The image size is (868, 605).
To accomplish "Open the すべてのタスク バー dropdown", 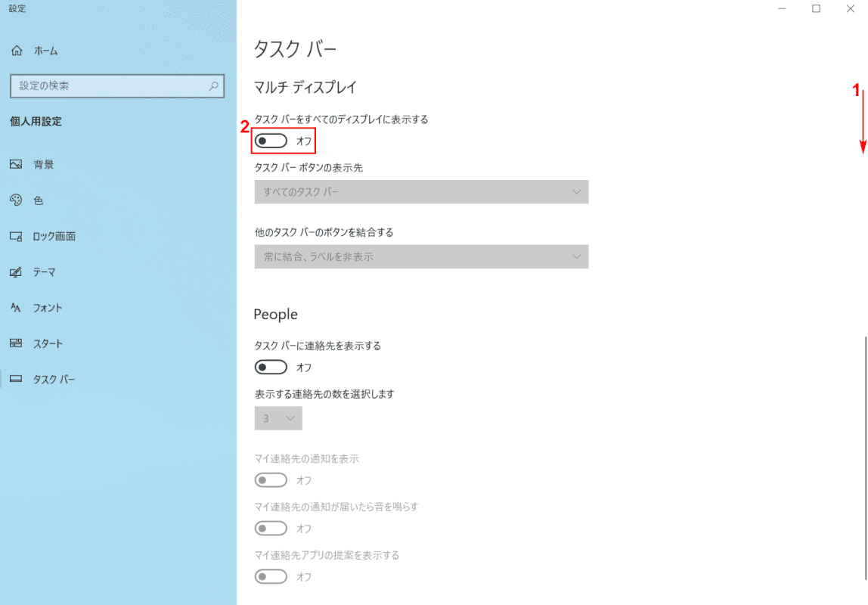I will tap(421, 192).
